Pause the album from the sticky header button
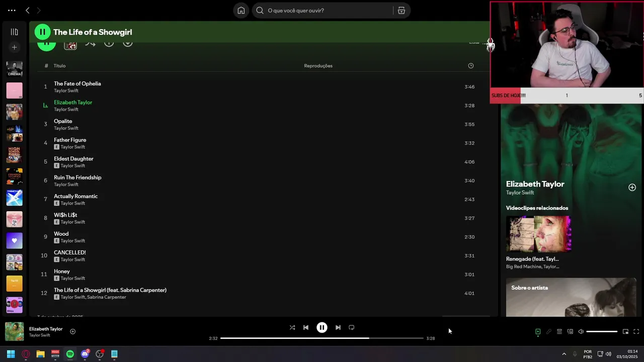 [x=42, y=32]
